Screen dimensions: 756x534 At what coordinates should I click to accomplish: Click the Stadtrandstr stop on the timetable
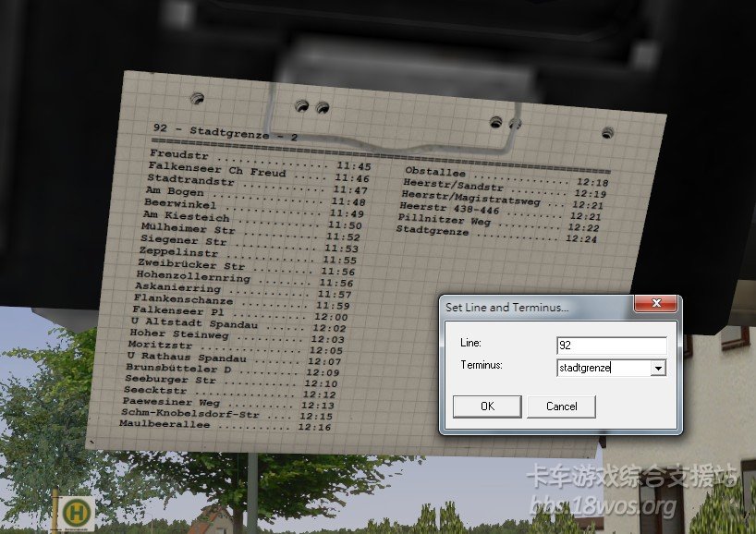click(190, 180)
